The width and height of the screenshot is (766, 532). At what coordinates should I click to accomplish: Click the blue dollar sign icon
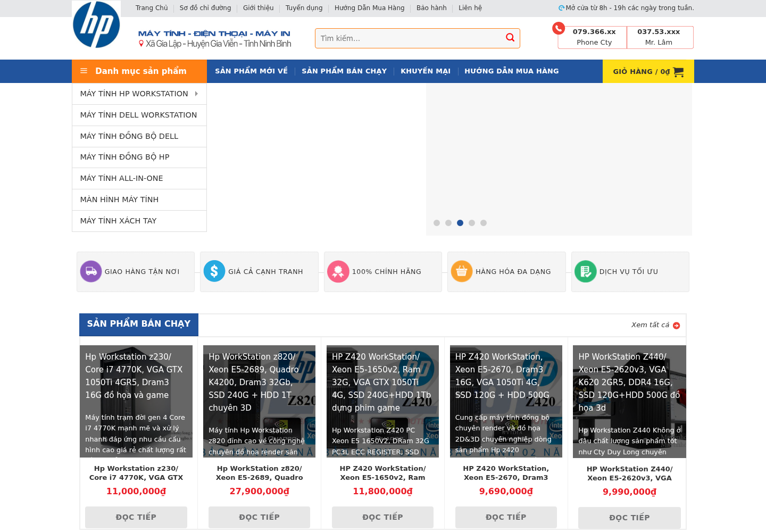[x=214, y=271]
